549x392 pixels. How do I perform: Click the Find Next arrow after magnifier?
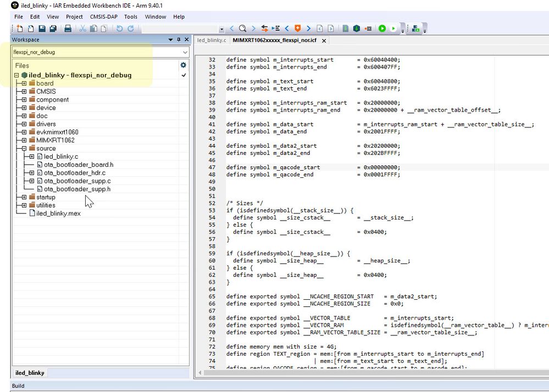tap(253, 29)
